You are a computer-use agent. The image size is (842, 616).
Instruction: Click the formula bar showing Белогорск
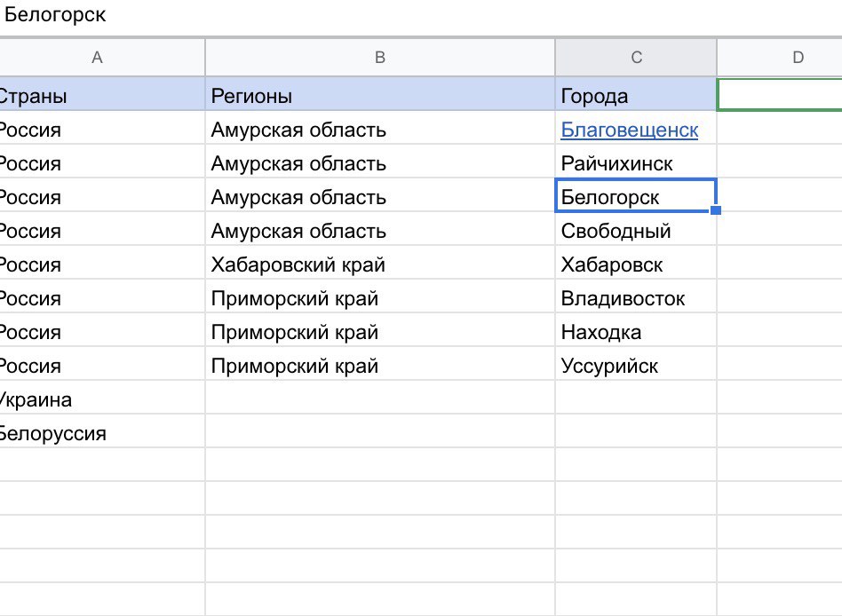421,15
